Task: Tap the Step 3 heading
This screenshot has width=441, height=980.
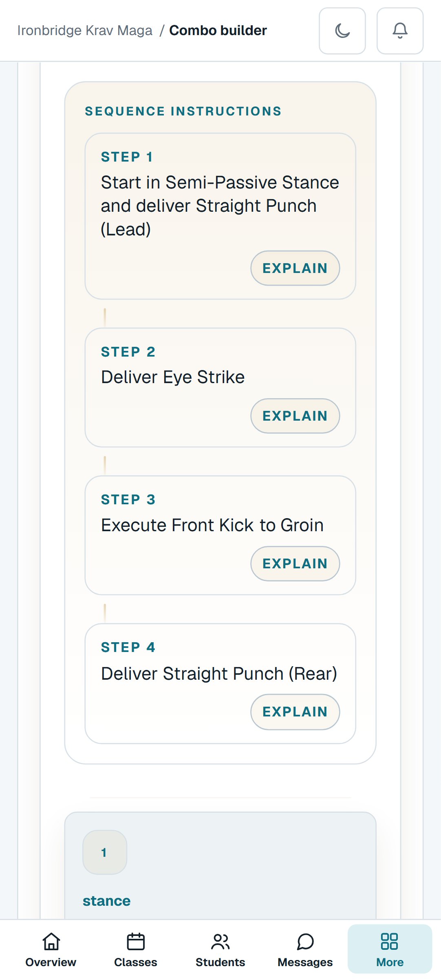Action: pyautogui.click(x=128, y=499)
